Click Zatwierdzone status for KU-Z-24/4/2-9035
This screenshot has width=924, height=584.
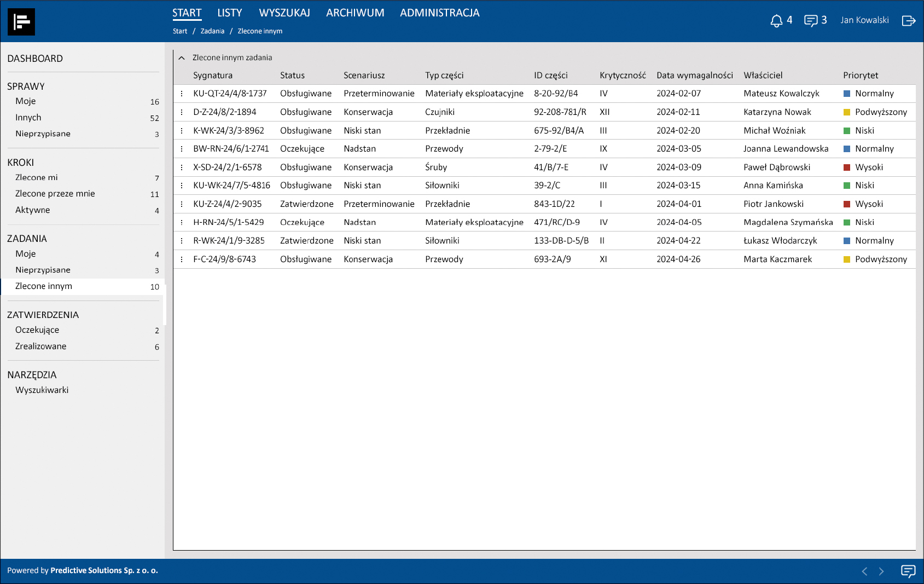[x=307, y=204]
